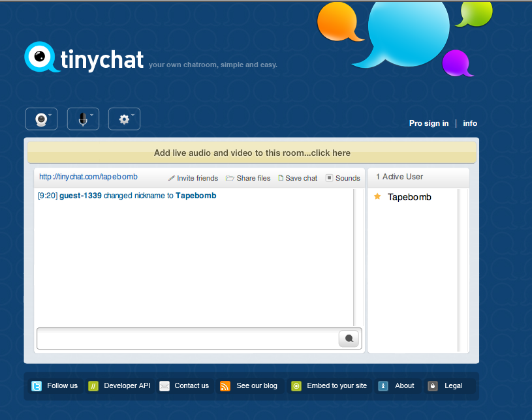Expand the settings gear dropdown
This screenshot has height=420, width=532.
pyautogui.click(x=124, y=119)
